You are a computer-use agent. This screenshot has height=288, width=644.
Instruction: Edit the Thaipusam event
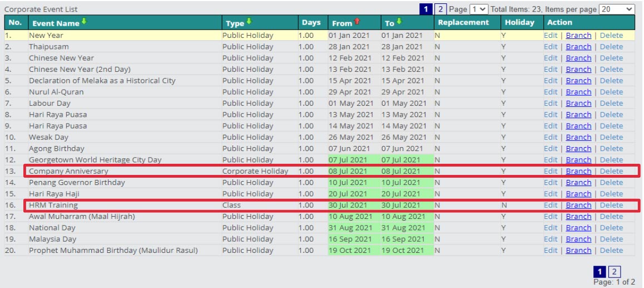[551, 46]
